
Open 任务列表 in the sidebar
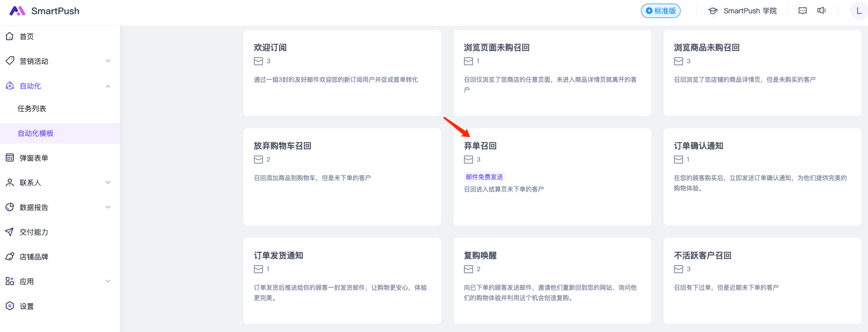32,109
